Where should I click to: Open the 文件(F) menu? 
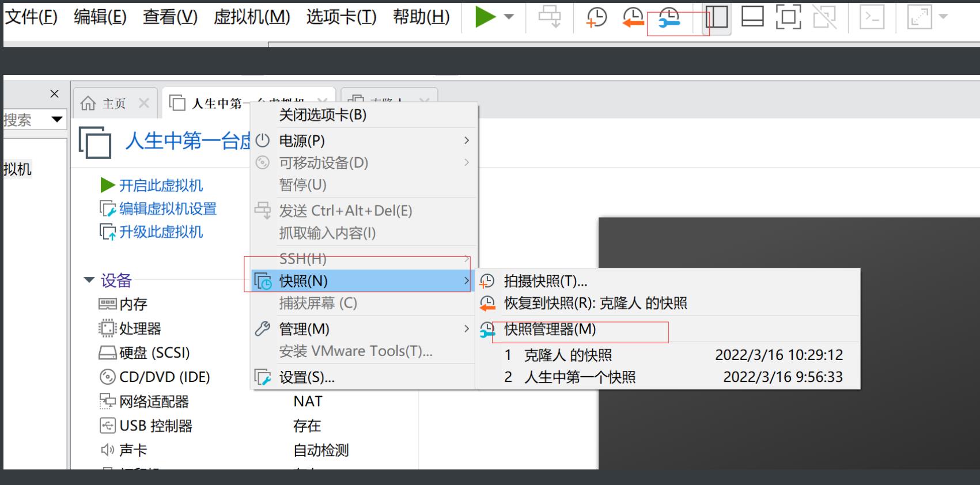coord(31,17)
